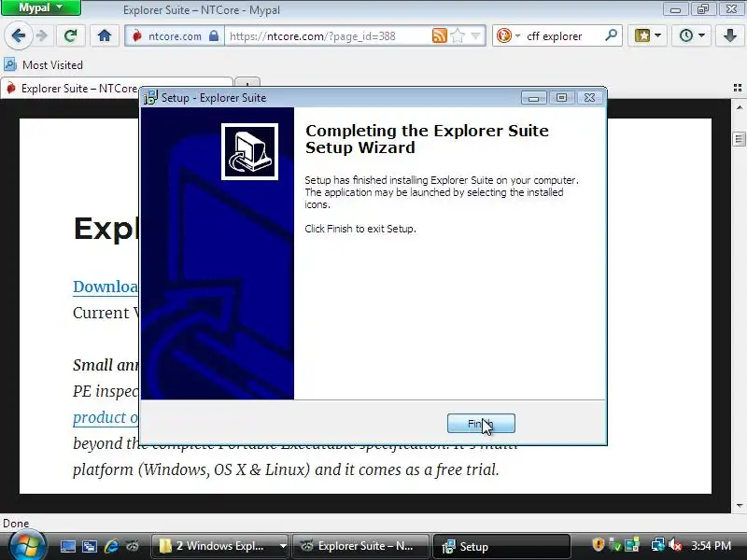Image resolution: width=747 pixels, height=560 pixels.
Task: Click the Finish button in Setup wizard
Action: pos(481,424)
